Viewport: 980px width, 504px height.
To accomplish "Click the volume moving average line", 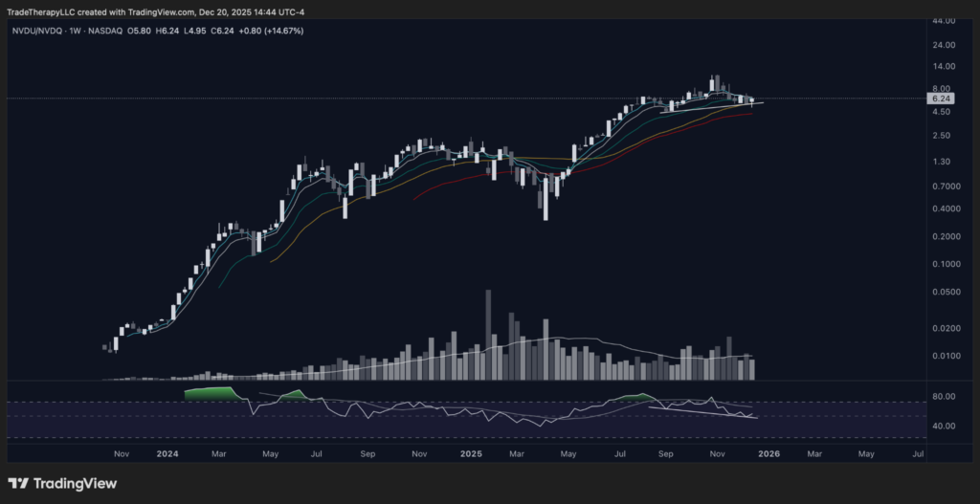I will pyautogui.click(x=574, y=339).
